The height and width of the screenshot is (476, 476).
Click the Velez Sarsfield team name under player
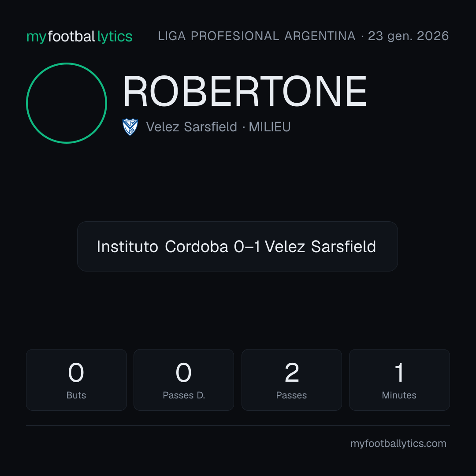coord(192,127)
